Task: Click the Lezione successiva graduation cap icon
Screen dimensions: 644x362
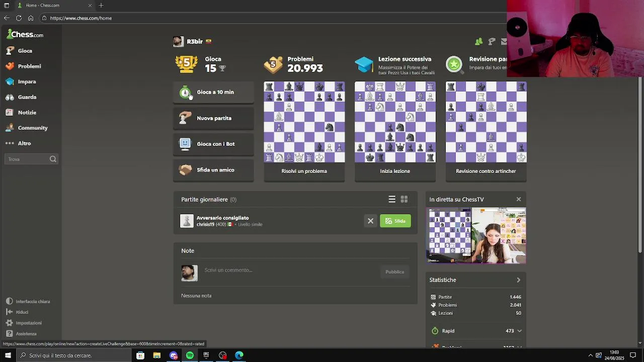Action: [364, 64]
